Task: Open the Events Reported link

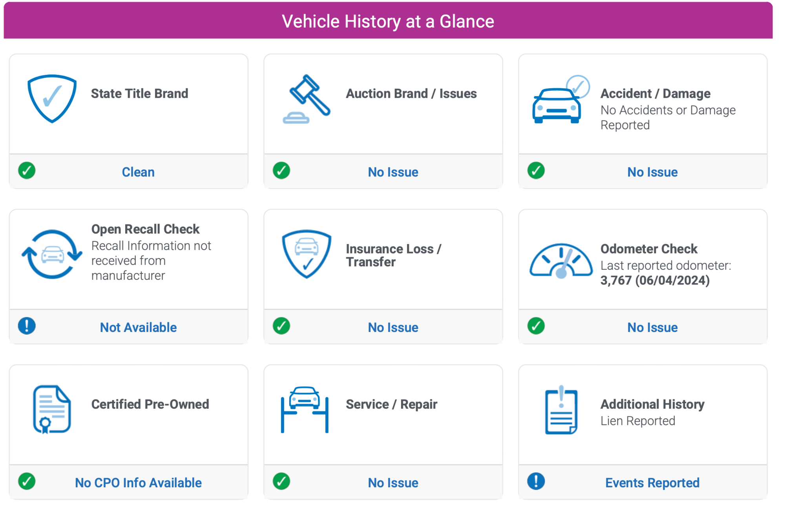Action: click(x=652, y=483)
